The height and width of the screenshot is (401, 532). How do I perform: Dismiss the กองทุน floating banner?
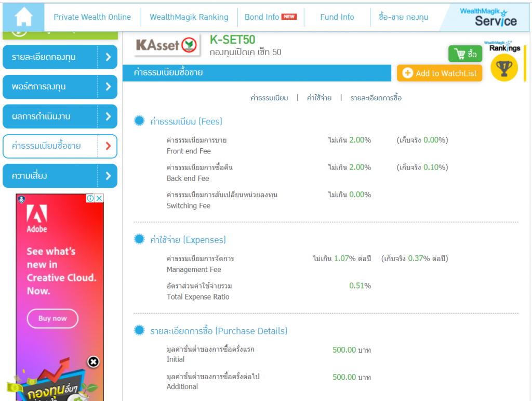pyautogui.click(x=94, y=362)
